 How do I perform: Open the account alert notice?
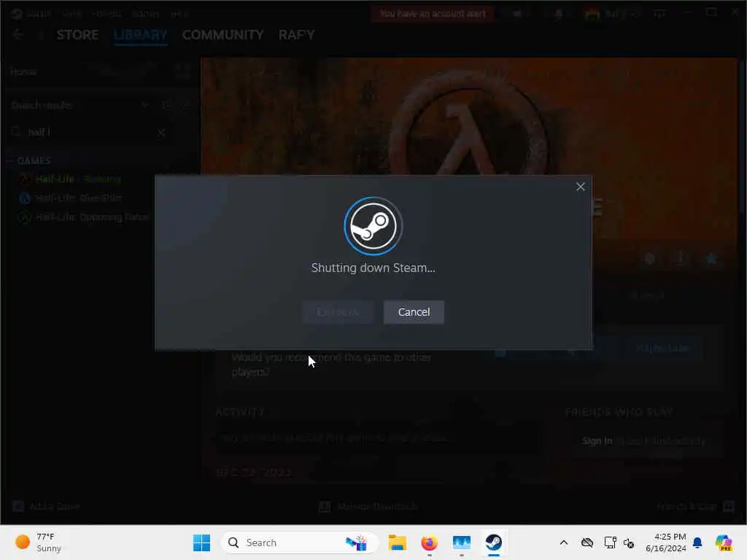pos(432,13)
